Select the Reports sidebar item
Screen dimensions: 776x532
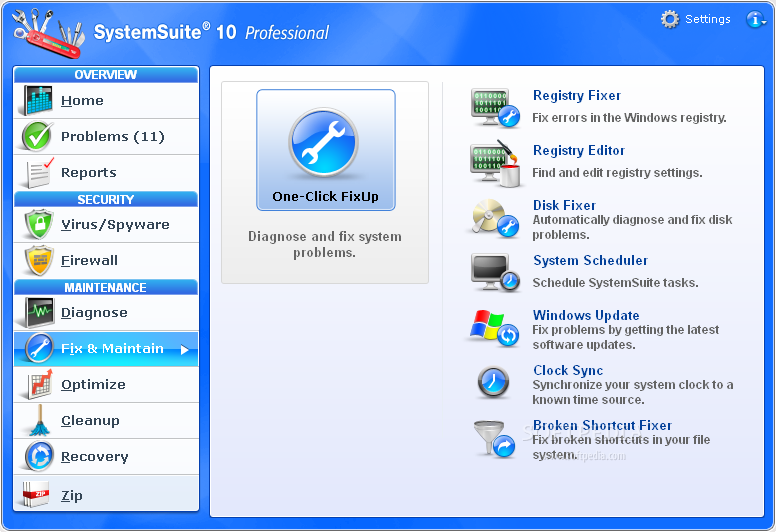(x=106, y=172)
